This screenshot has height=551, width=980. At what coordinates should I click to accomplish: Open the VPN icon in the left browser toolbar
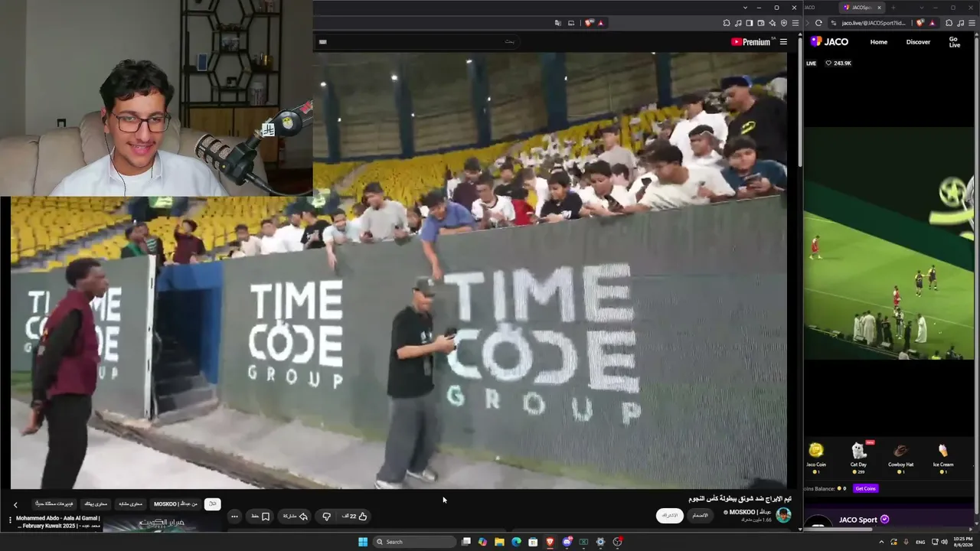pyautogui.click(x=784, y=23)
